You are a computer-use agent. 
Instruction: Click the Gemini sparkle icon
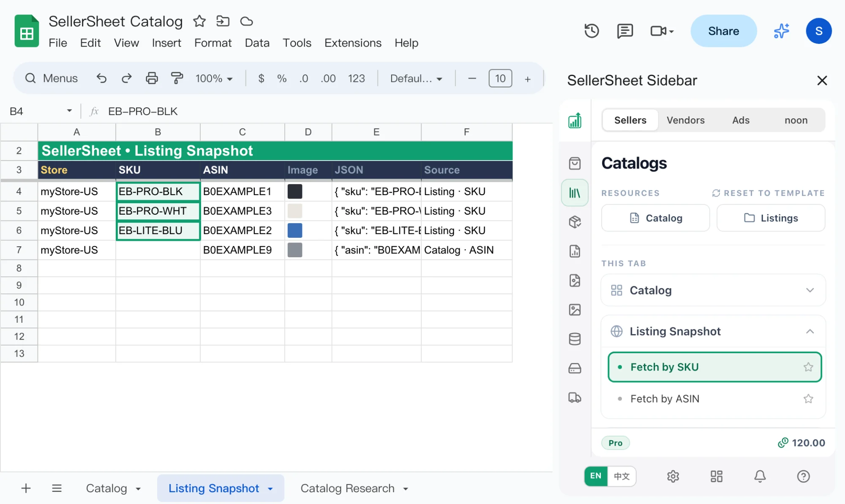(781, 31)
